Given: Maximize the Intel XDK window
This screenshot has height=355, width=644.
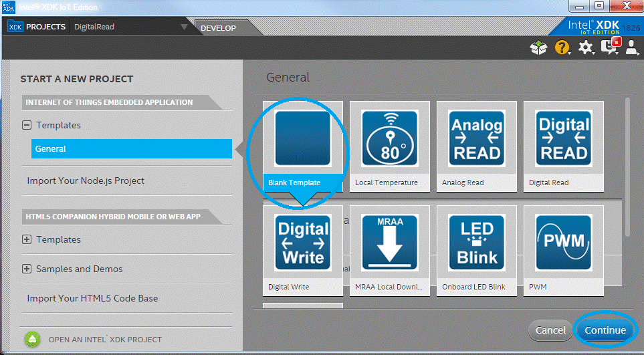Looking at the screenshot, I should 600,6.
